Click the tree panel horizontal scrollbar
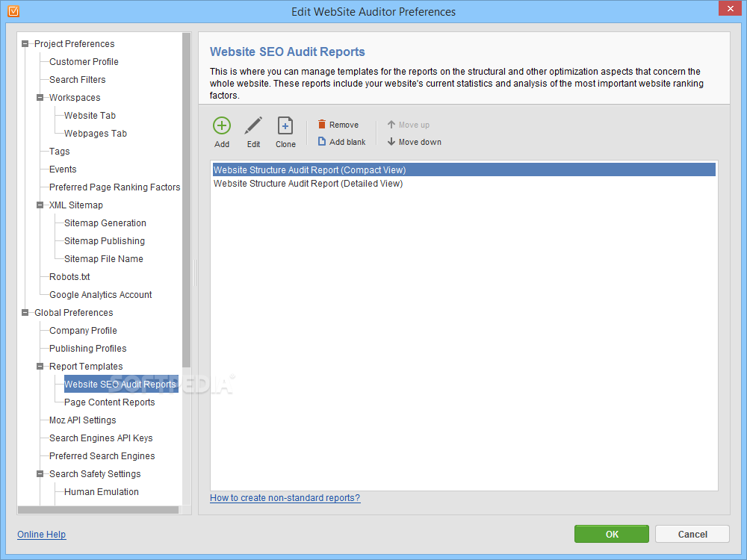Screen dimensions: 747x560 click(98, 510)
